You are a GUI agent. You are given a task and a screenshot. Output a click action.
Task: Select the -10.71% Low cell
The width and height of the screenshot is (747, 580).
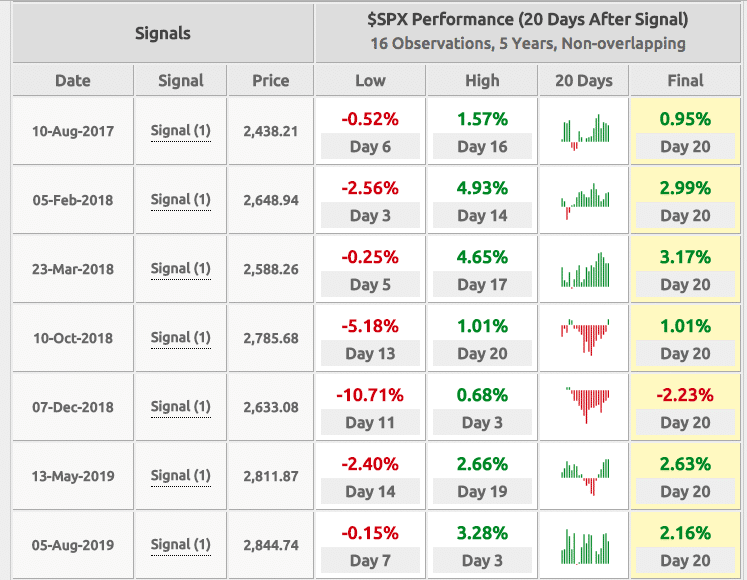coord(370,395)
